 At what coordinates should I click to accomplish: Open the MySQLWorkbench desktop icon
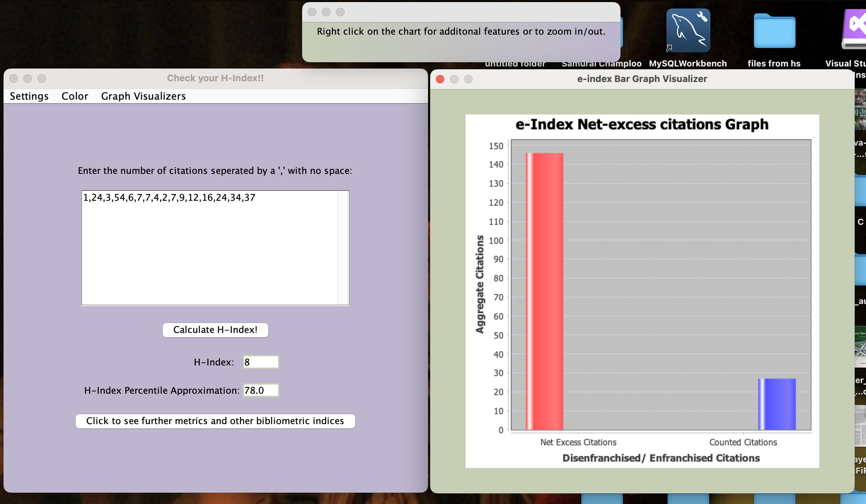coord(688,31)
